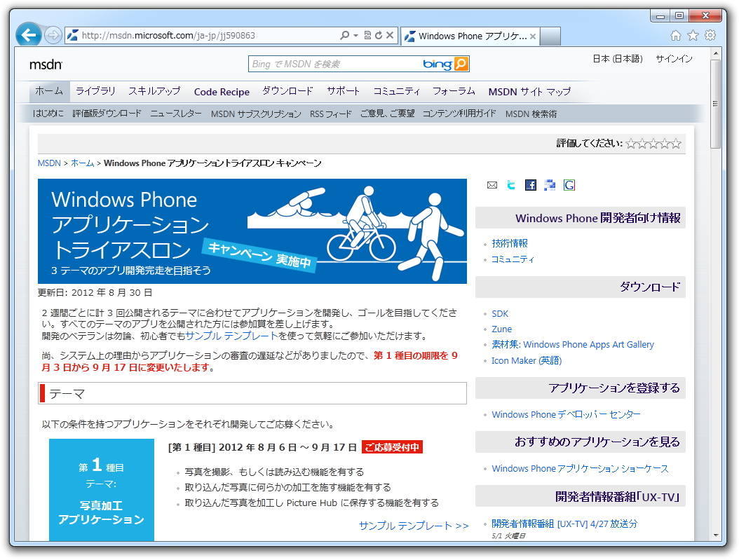This screenshot has height=560, width=739.
Task: Close the Windows Phone tab
Action: [533, 36]
